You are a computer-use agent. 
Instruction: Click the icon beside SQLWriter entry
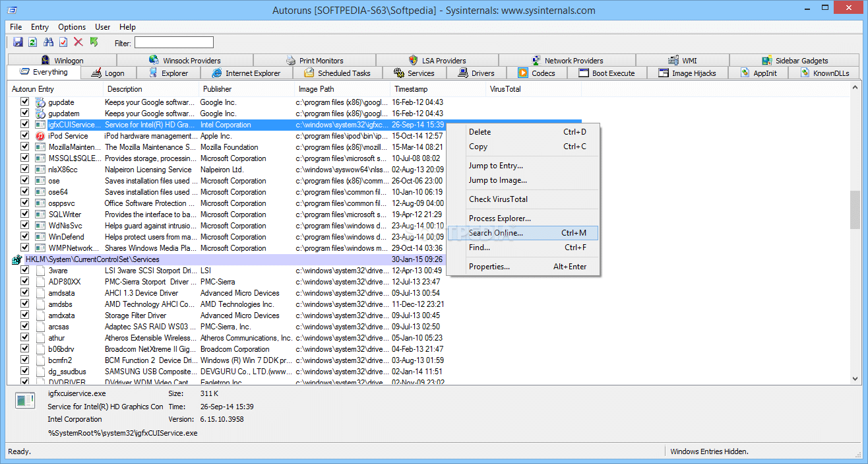tap(40, 215)
